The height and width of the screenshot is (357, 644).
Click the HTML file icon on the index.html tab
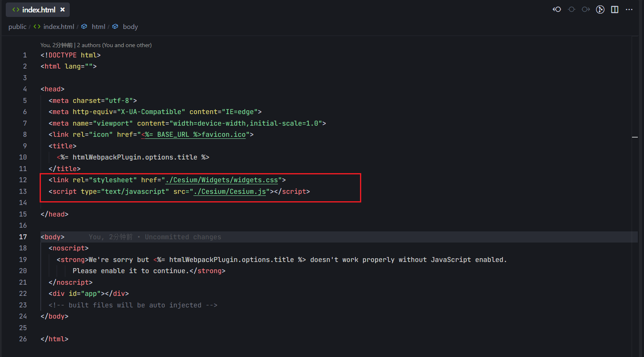[16, 10]
